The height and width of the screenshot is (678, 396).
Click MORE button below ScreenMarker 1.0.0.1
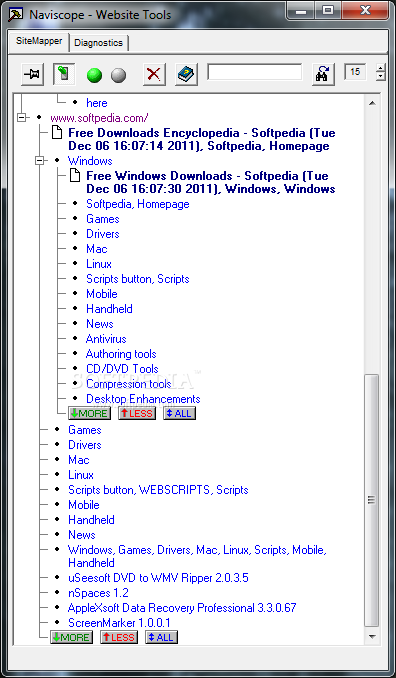point(71,637)
